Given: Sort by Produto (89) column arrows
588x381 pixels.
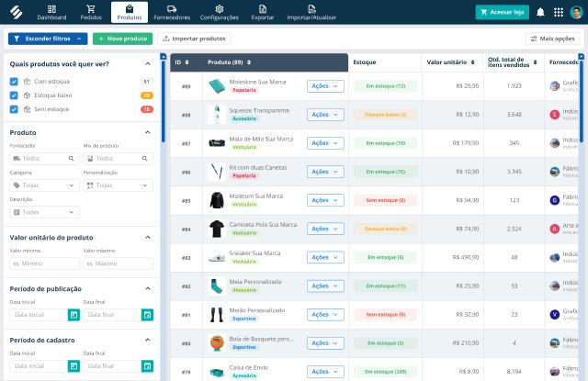Looking at the screenshot, I should pyautogui.click(x=249, y=62).
